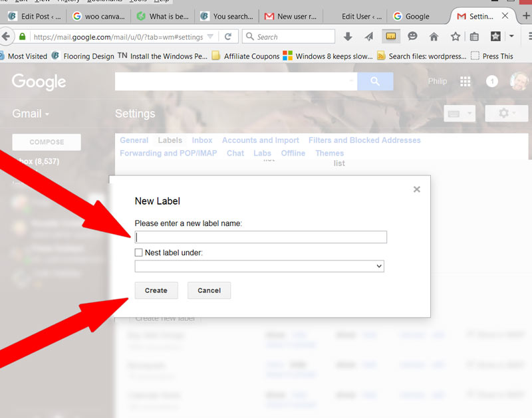Expand the parent label dropdown list
Screen dimensions: 532x418
259,266
